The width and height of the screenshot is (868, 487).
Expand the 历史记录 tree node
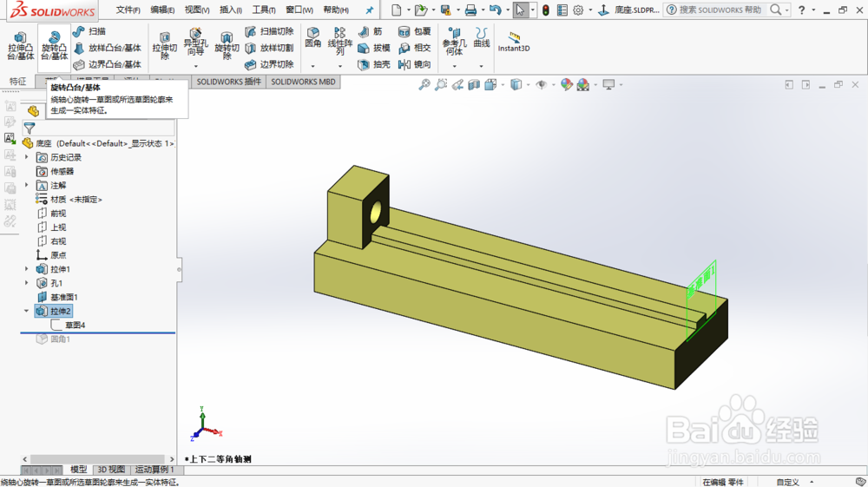(x=26, y=157)
